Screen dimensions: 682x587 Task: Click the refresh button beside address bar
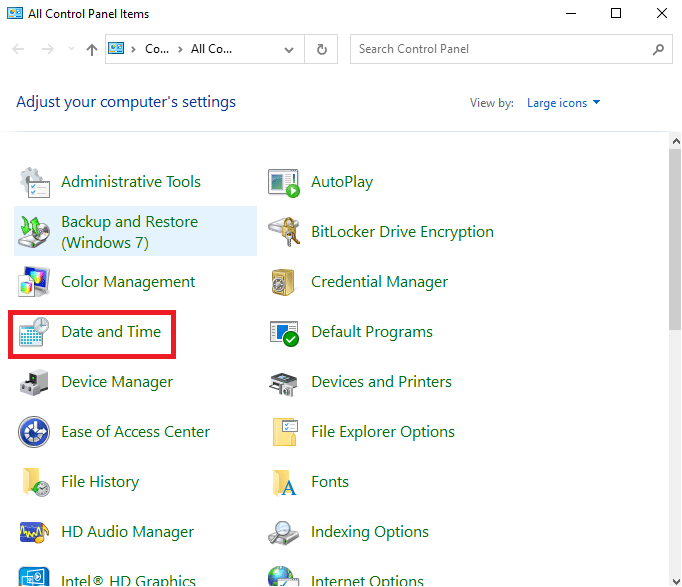(321, 49)
